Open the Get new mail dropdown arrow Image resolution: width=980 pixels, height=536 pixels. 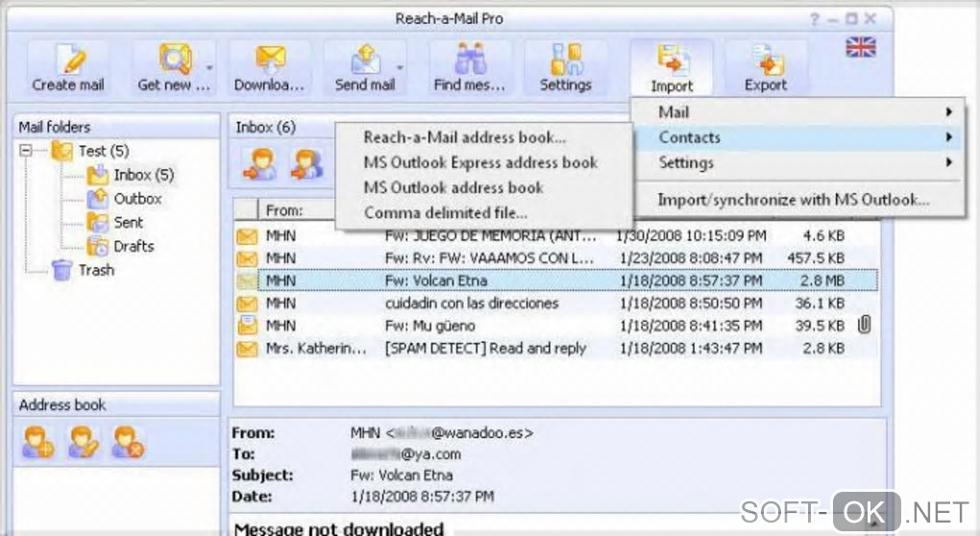(x=209, y=67)
